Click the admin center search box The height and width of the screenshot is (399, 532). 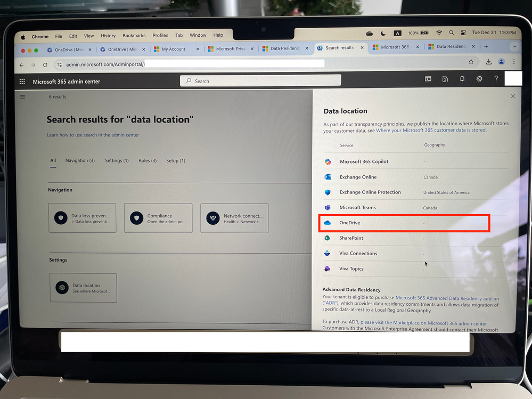[260, 81]
